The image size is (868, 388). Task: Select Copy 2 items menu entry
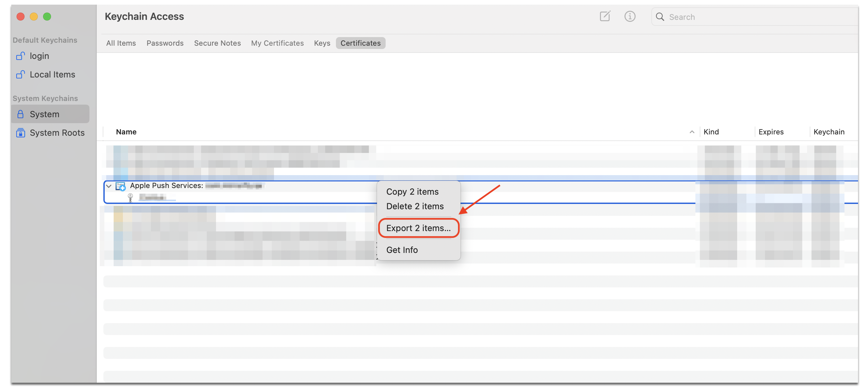[x=412, y=192]
